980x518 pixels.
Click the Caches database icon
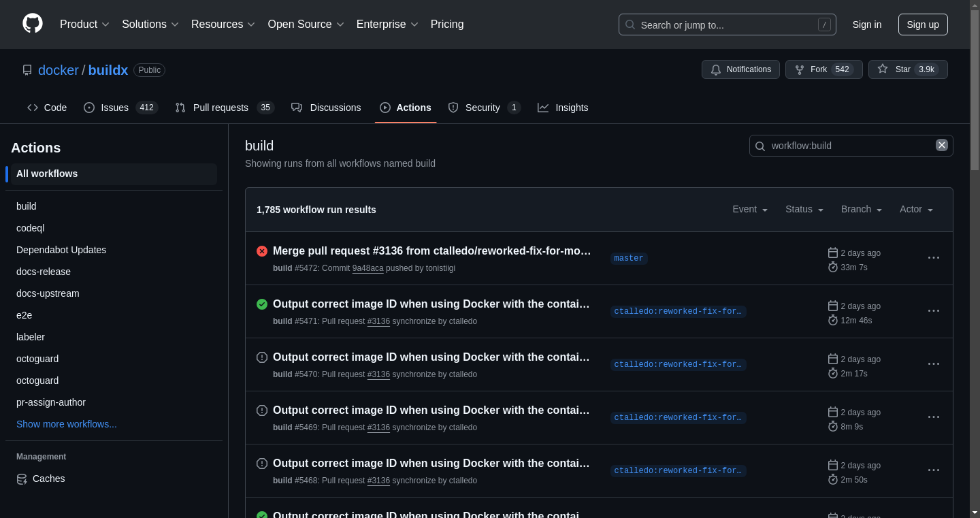point(22,479)
